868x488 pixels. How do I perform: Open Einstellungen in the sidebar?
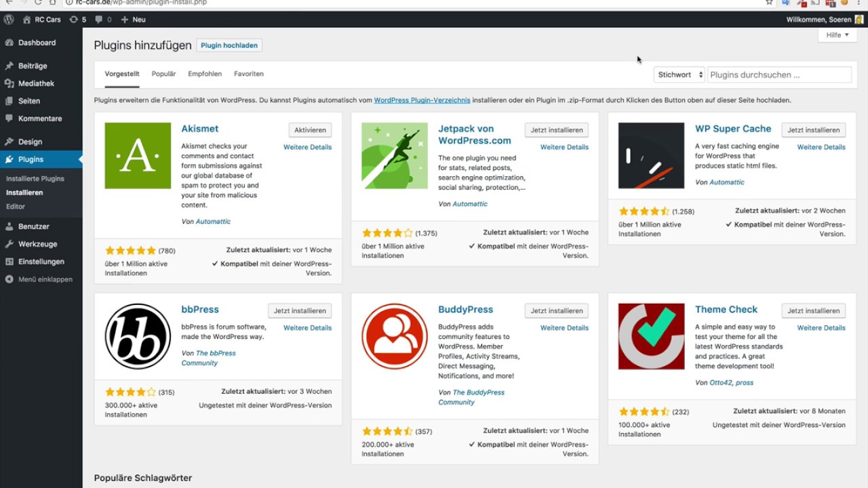(x=41, y=262)
